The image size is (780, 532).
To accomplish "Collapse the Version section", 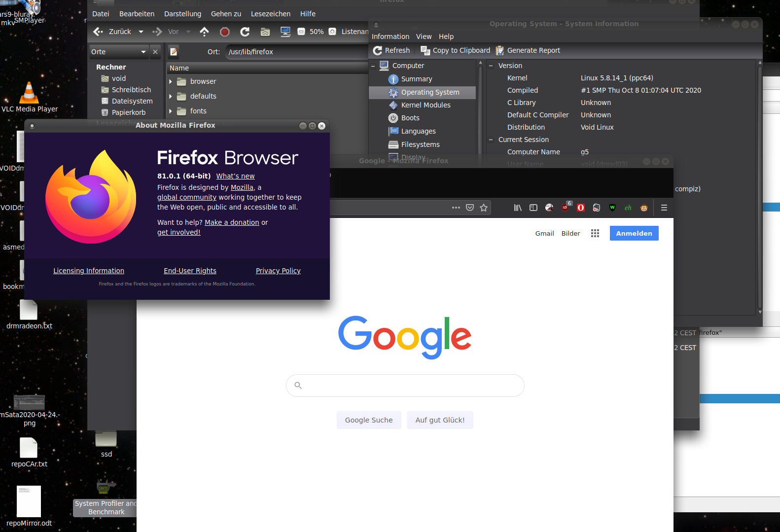I will 491,66.
